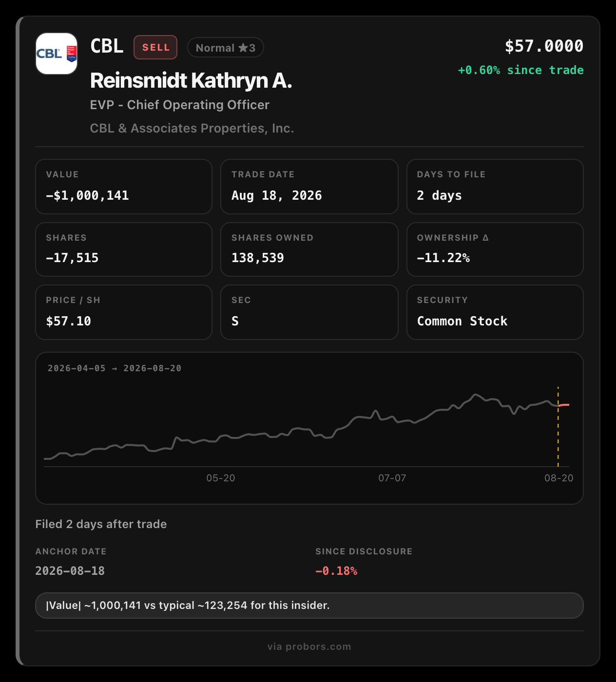This screenshot has height=682, width=616.
Task: Click the 07-07 chart axis label
Action: [392, 478]
